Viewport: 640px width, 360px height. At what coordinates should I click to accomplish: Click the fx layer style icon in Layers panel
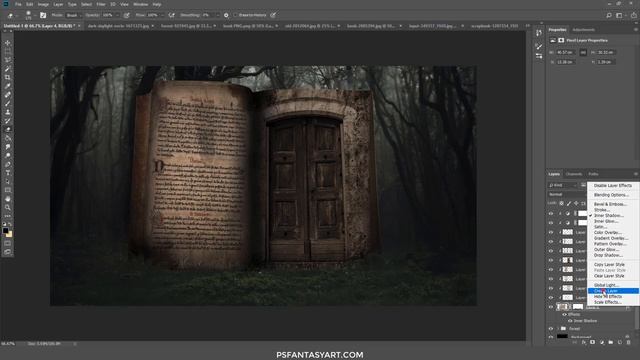pos(584,342)
